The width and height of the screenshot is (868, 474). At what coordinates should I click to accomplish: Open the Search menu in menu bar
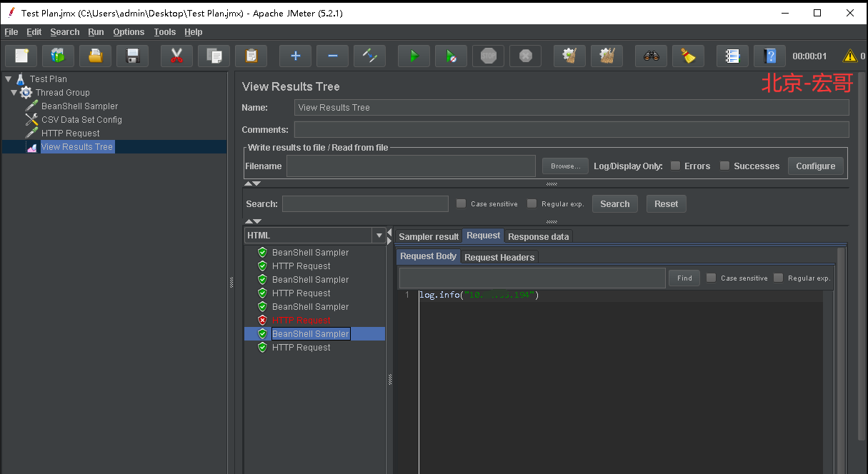point(65,32)
